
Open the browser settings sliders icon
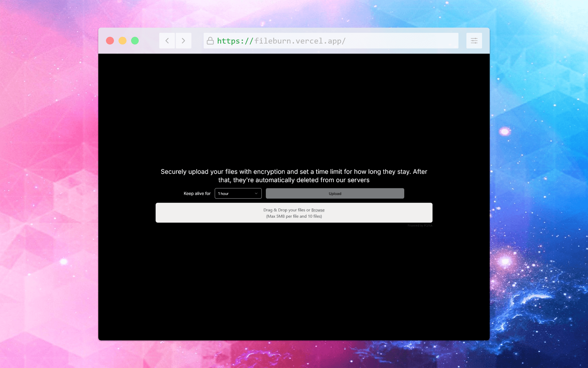[x=474, y=40]
